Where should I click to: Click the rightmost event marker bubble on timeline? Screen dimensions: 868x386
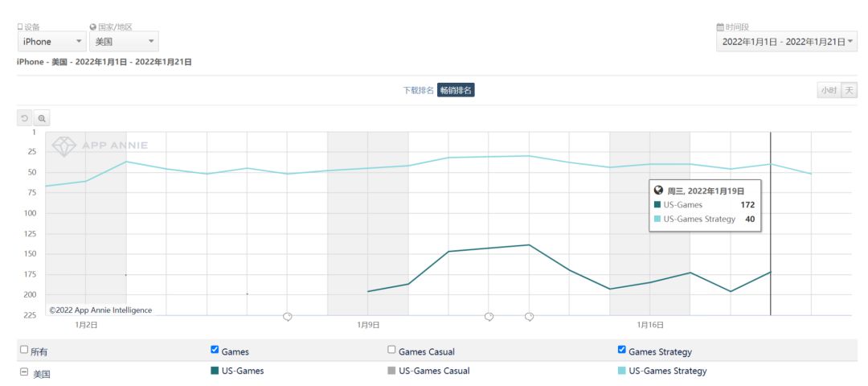tap(529, 317)
